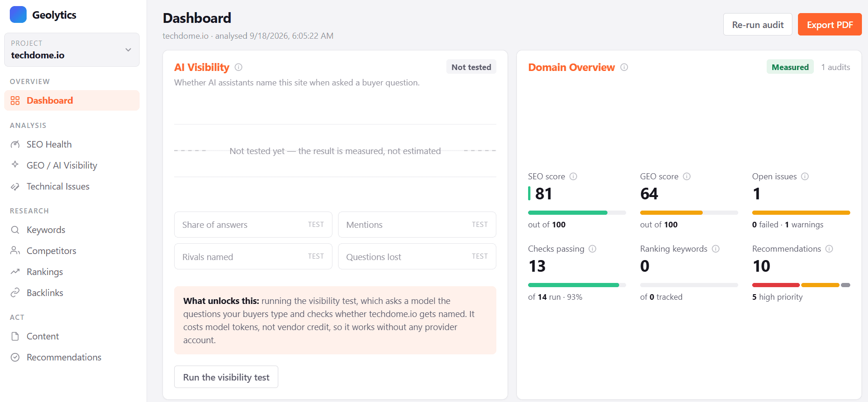
Task: Click '0 failed · 1 warnings' text
Action: pos(788,225)
